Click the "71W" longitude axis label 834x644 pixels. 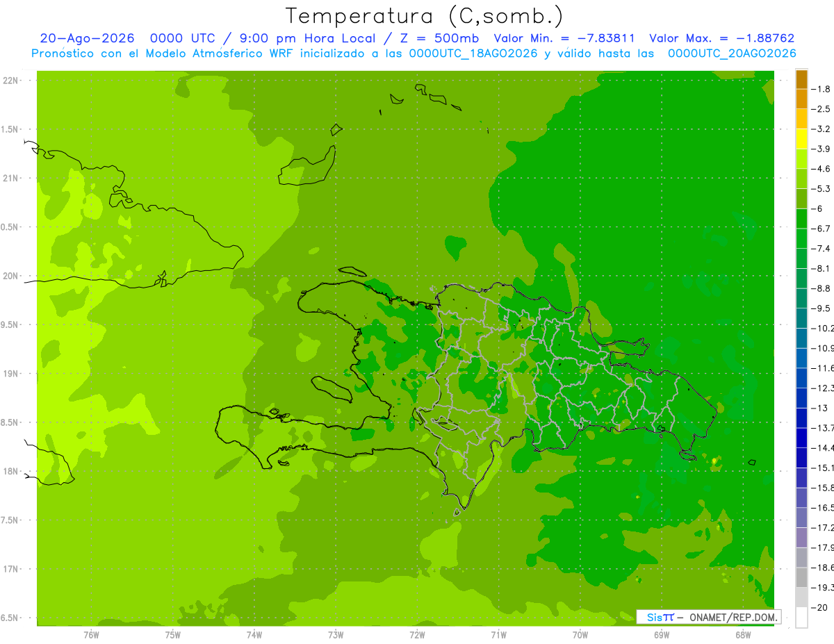pyautogui.click(x=498, y=634)
